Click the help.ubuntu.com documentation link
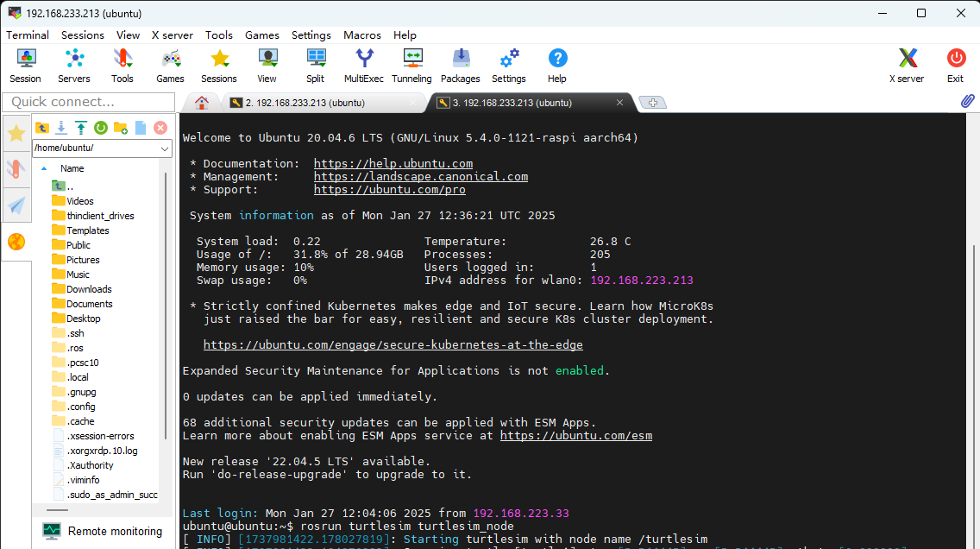The height and width of the screenshot is (549, 980). (393, 163)
